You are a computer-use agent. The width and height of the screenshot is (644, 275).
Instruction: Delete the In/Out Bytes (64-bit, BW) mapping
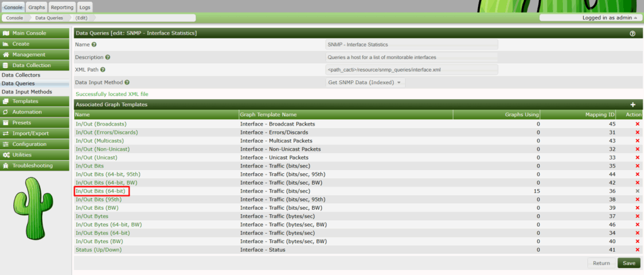[x=638, y=225]
